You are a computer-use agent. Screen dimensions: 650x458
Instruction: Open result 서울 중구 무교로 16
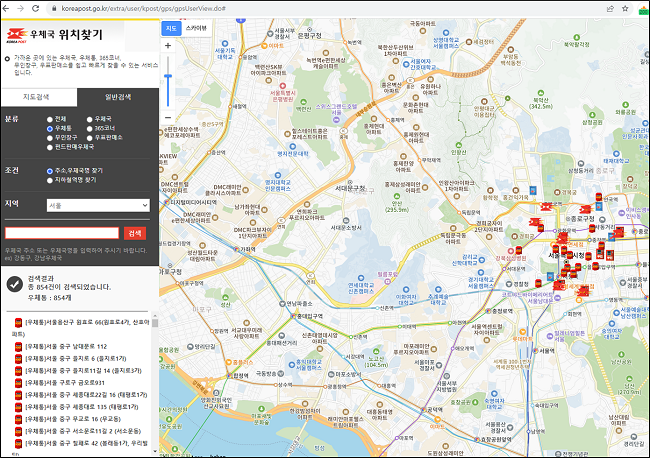coord(73,419)
